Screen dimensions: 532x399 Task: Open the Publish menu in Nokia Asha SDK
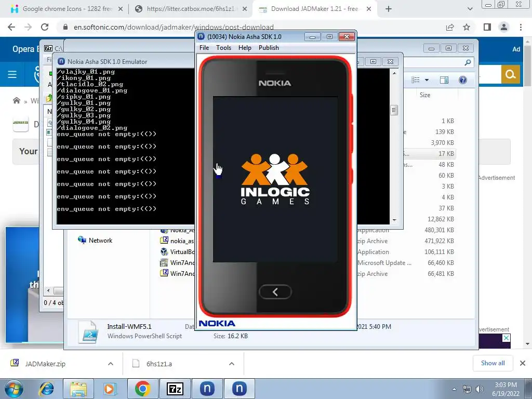pos(269,48)
